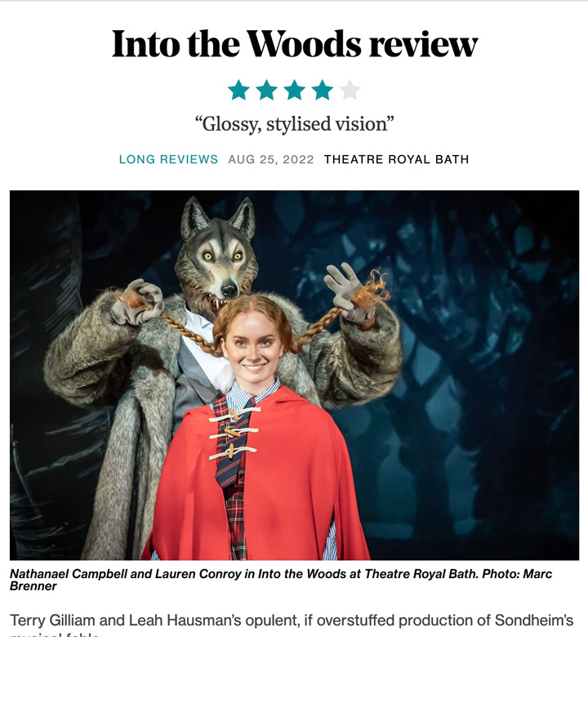Open the Theatre Royal Bath venue link
588x707 pixels.
(x=396, y=159)
